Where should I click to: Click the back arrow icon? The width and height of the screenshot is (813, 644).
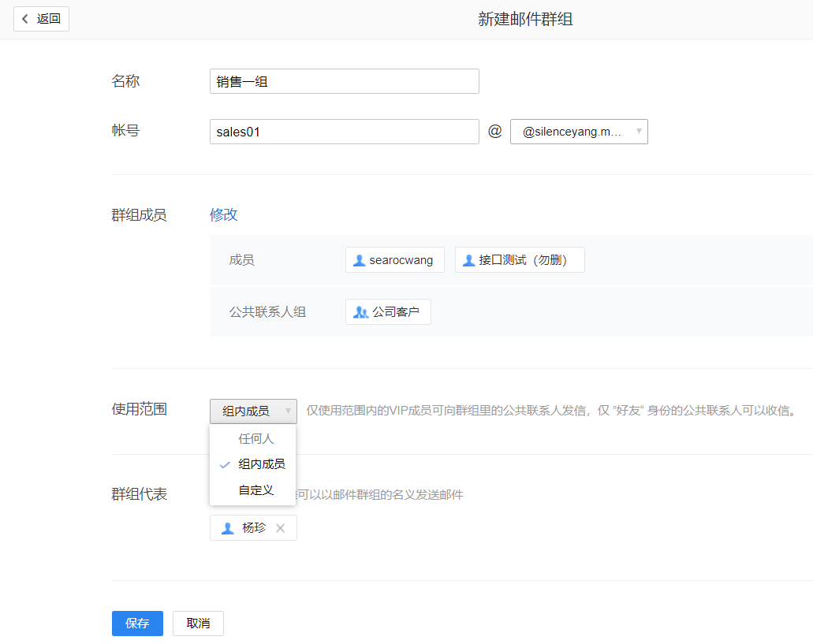25,19
